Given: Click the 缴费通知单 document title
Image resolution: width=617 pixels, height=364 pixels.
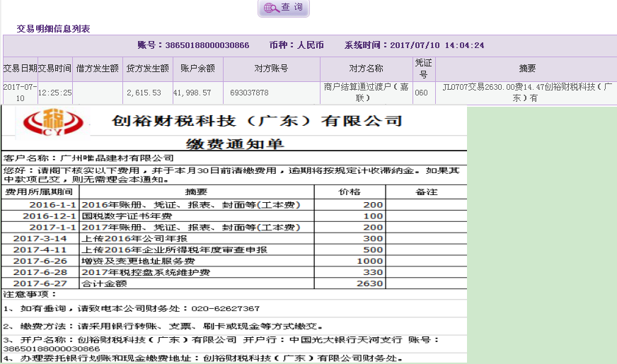Looking at the screenshot, I should (x=235, y=144).
